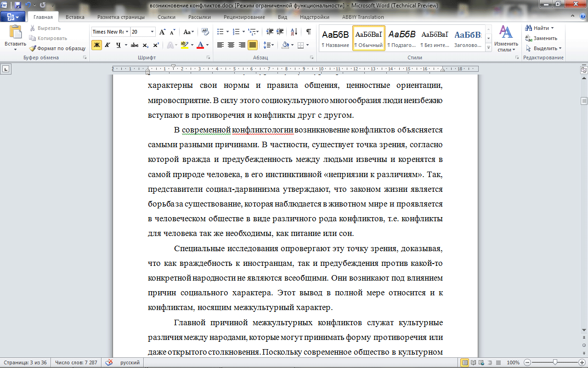This screenshot has height=368, width=588.
Task: Click the Replace (Заменить) command
Action: point(542,38)
